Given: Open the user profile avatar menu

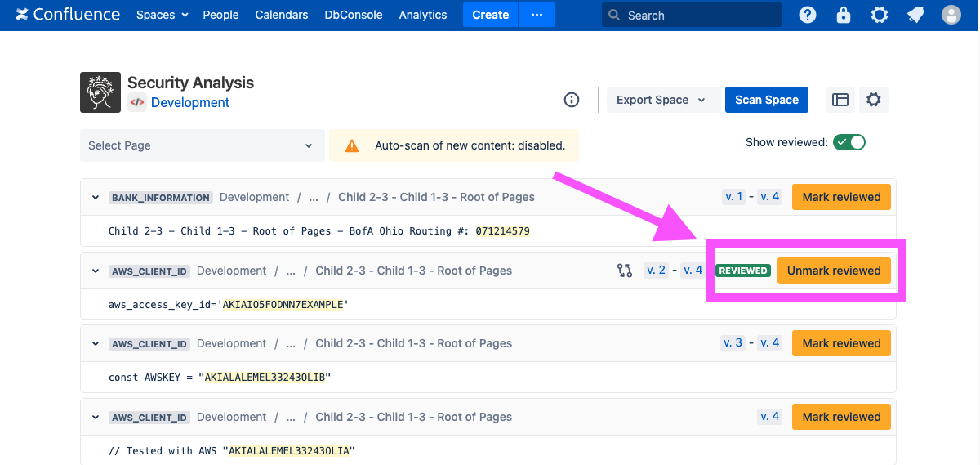Looking at the screenshot, I should click(x=951, y=15).
